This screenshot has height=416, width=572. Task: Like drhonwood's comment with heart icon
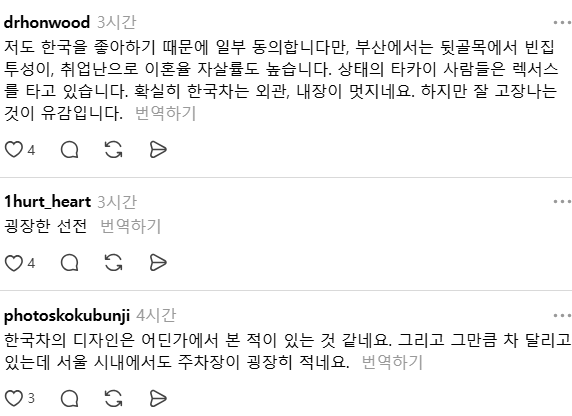coord(13,149)
